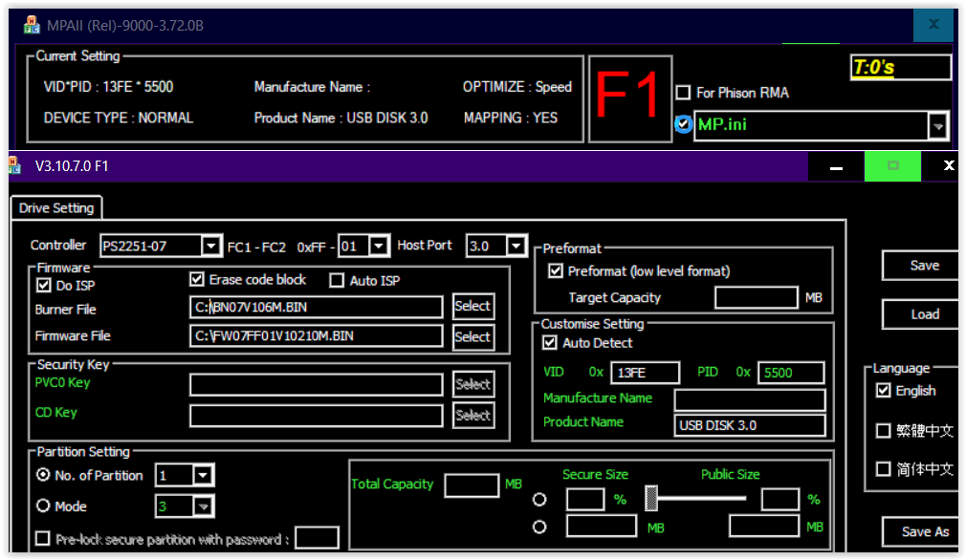This screenshot has height=560, width=966.
Task: Click the Load button
Action: tap(922, 314)
